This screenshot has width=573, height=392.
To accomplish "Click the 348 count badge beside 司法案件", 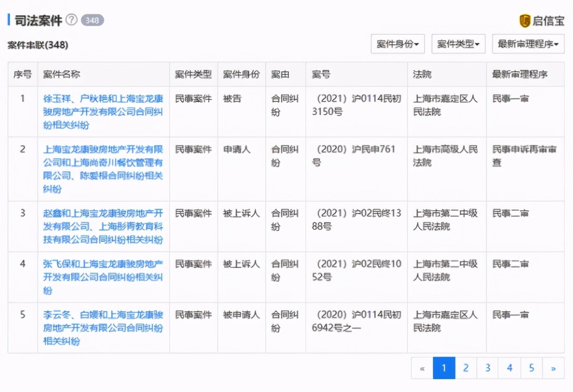I will coord(93,20).
